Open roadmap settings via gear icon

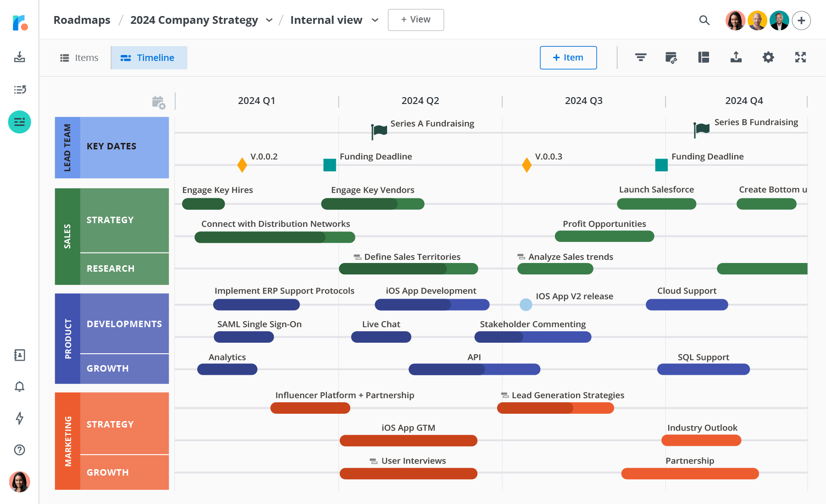768,57
